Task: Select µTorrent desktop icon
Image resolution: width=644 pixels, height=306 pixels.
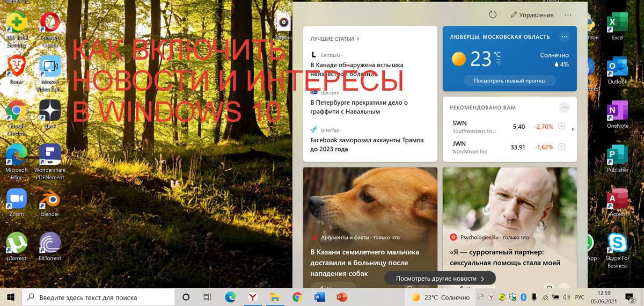Action: click(x=17, y=246)
